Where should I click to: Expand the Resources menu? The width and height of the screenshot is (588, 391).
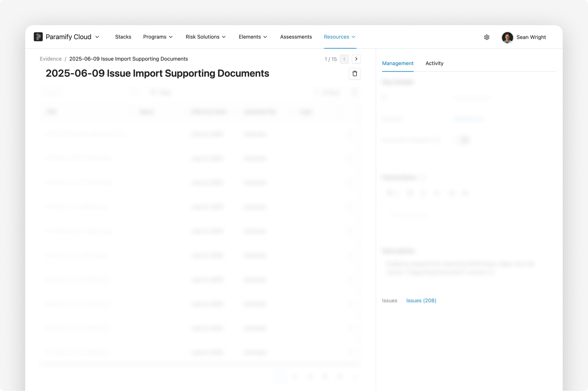[x=340, y=37]
